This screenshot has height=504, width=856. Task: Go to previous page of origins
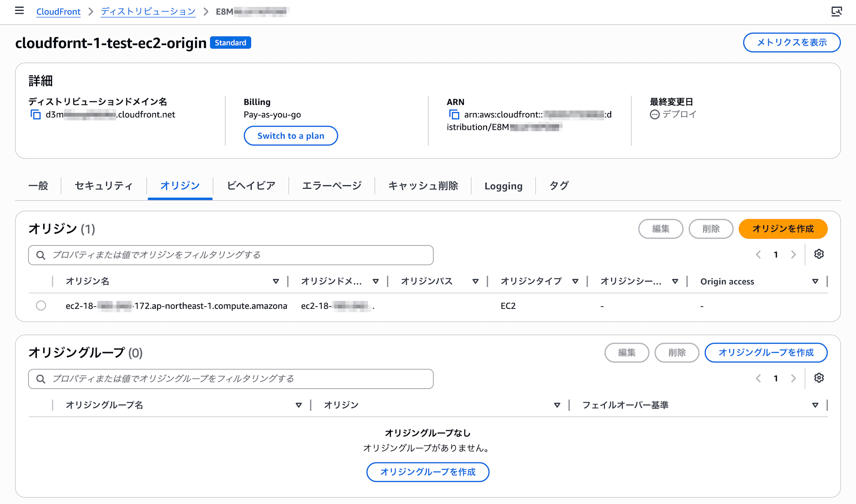758,255
